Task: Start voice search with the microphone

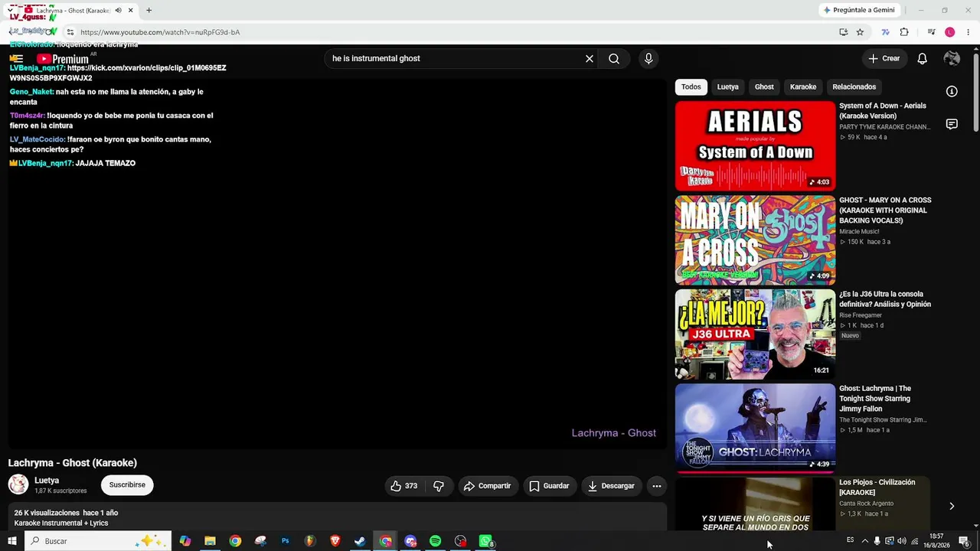Action: point(648,58)
